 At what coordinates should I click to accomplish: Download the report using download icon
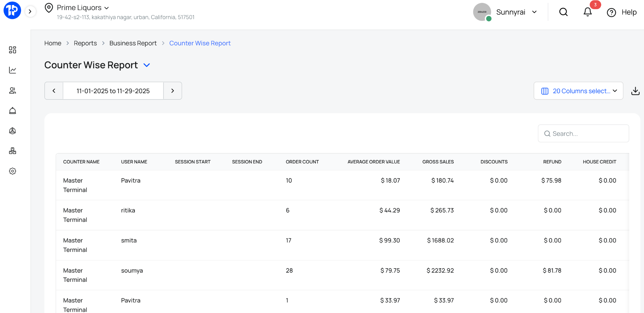click(x=635, y=91)
